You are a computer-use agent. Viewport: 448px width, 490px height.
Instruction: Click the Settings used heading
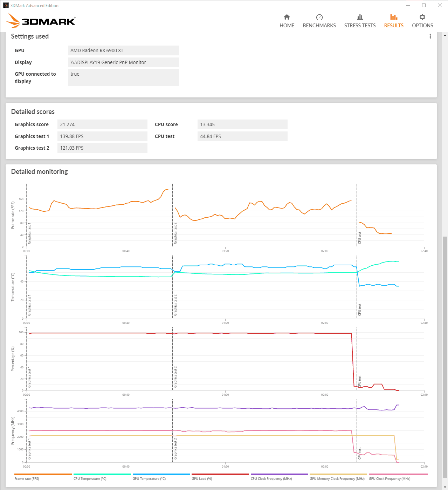tap(30, 36)
